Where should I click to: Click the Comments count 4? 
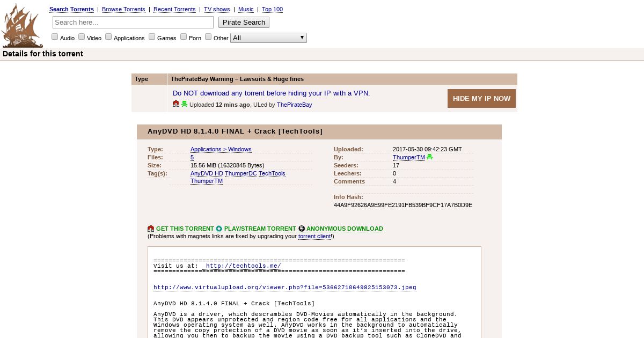394,181
